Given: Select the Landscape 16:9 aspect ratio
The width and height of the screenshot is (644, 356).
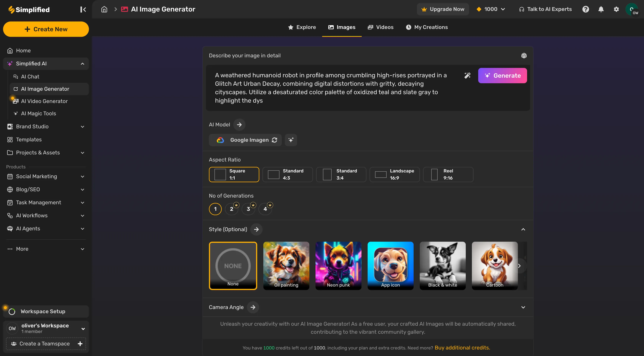Looking at the screenshot, I should pos(394,174).
